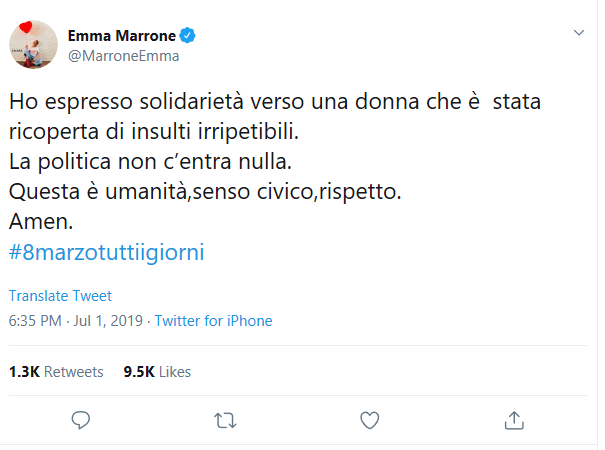This screenshot has height=450, width=605.
Task: View the 1.3K Retweets list
Action: tap(56, 371)
